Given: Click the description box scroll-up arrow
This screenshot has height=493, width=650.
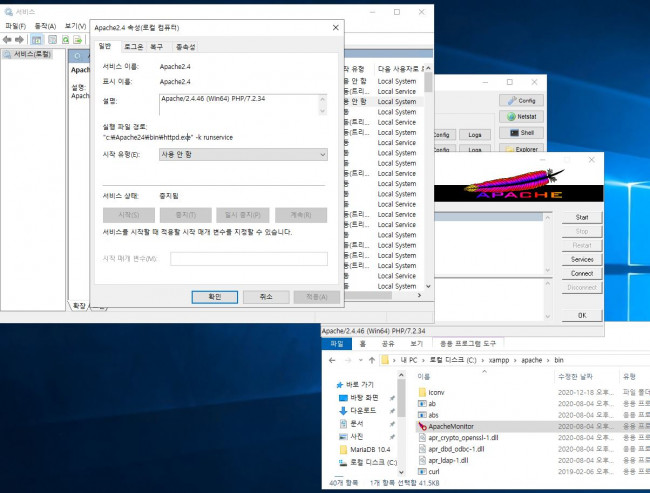Looking at the screenshot, I should pos(323,100).
